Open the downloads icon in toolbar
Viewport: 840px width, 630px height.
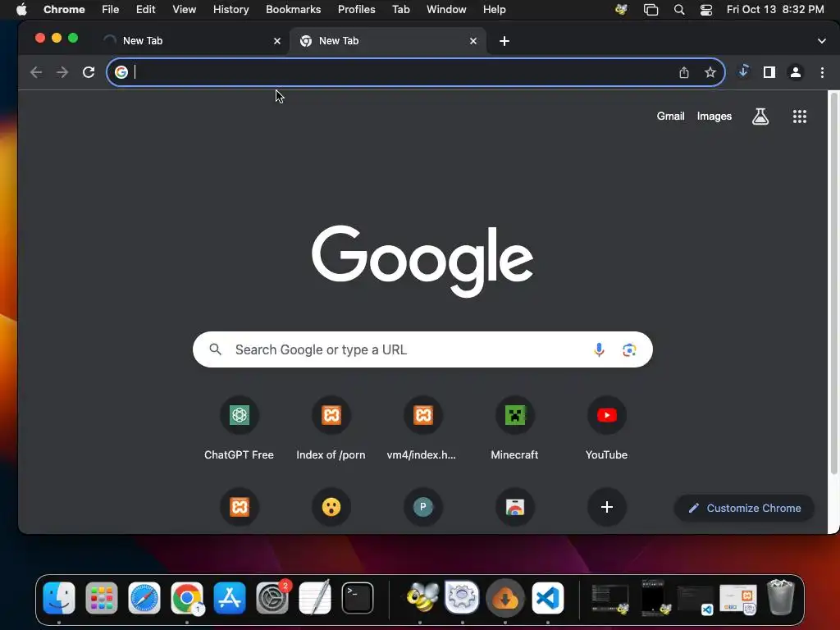coord(743,71)
